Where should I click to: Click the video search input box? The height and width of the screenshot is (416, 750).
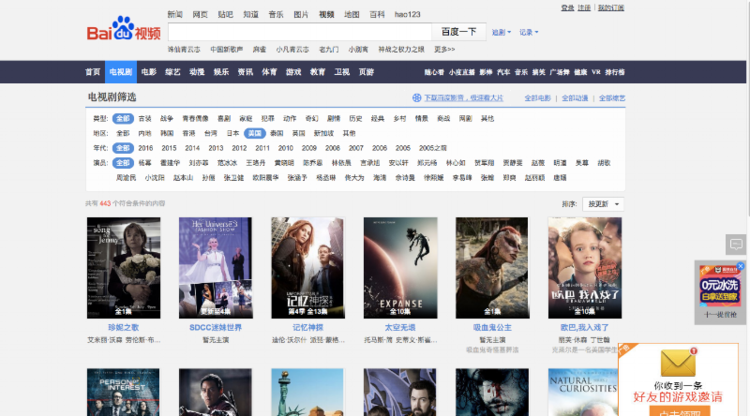300,32
